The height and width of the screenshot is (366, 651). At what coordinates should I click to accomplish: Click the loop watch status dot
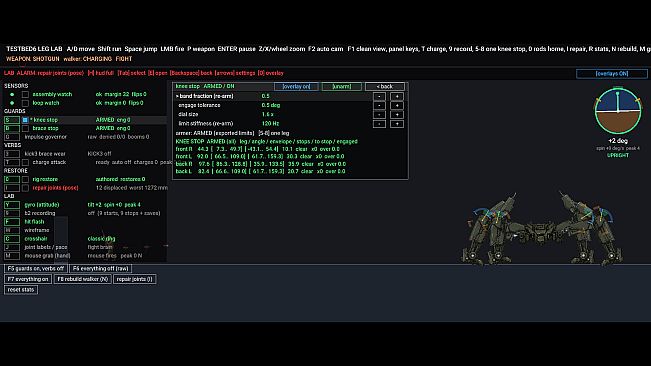click(x=12, y=103)
